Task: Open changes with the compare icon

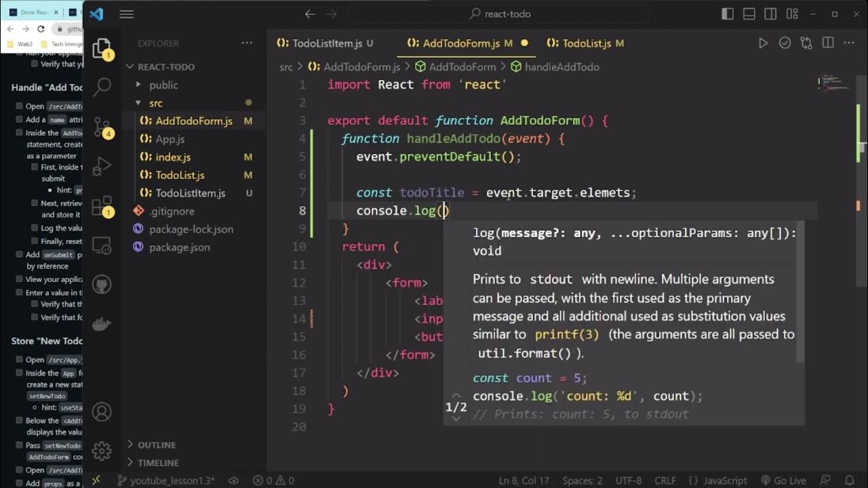Action: (x=806, y=43)
